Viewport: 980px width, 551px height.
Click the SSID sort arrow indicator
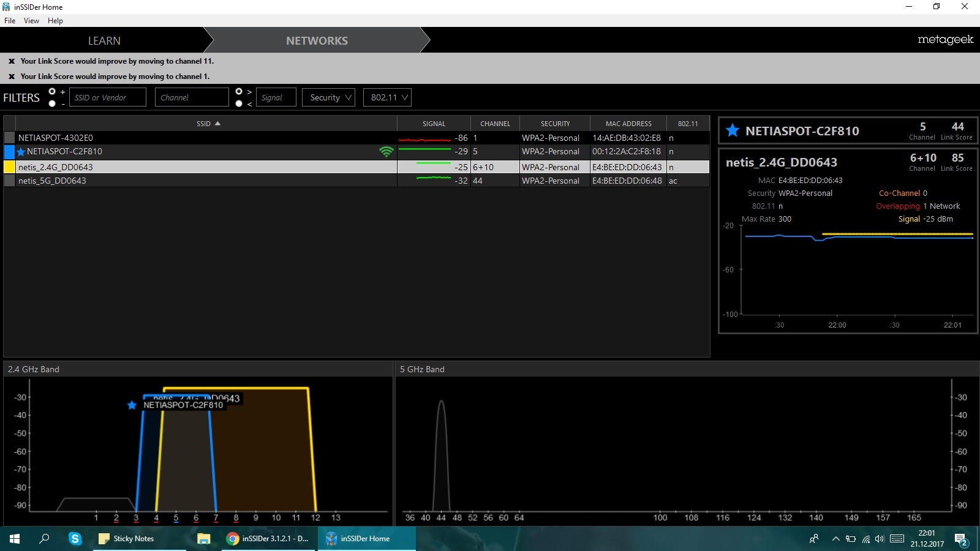217,124
